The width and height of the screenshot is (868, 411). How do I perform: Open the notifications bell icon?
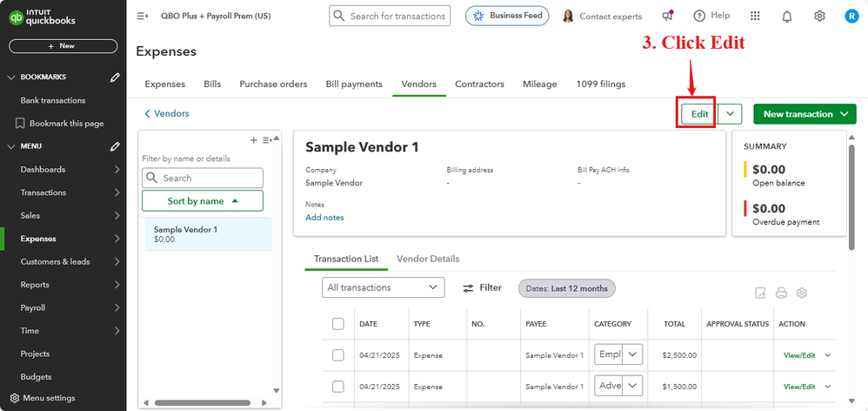(x=786, y=17)
